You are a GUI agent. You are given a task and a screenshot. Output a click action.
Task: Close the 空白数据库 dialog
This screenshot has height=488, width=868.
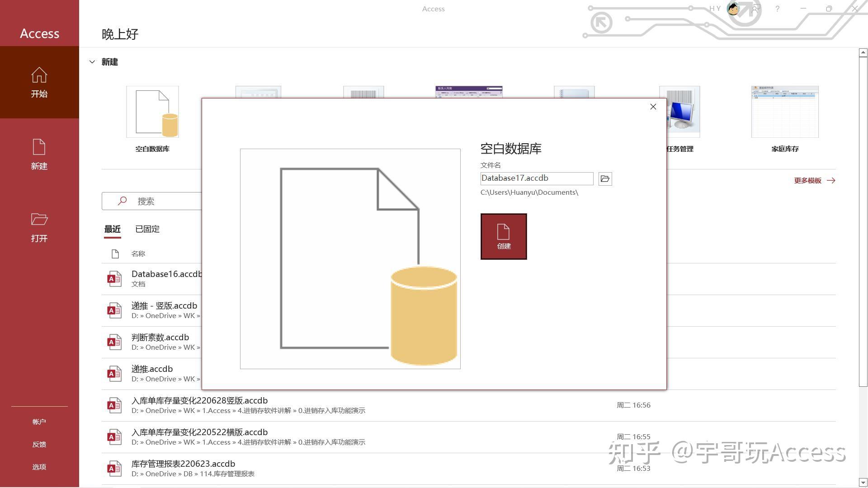(653, 107)
